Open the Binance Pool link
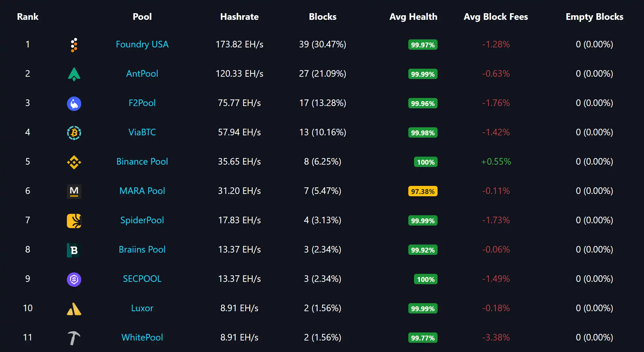The width and height of the screenshot is (644, 352). click(142, 162)
